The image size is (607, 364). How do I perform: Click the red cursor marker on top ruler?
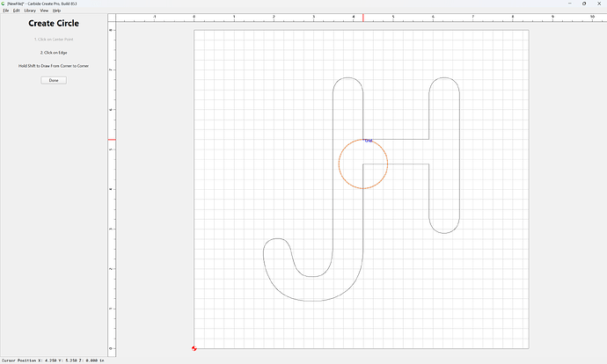click(363, 18)
